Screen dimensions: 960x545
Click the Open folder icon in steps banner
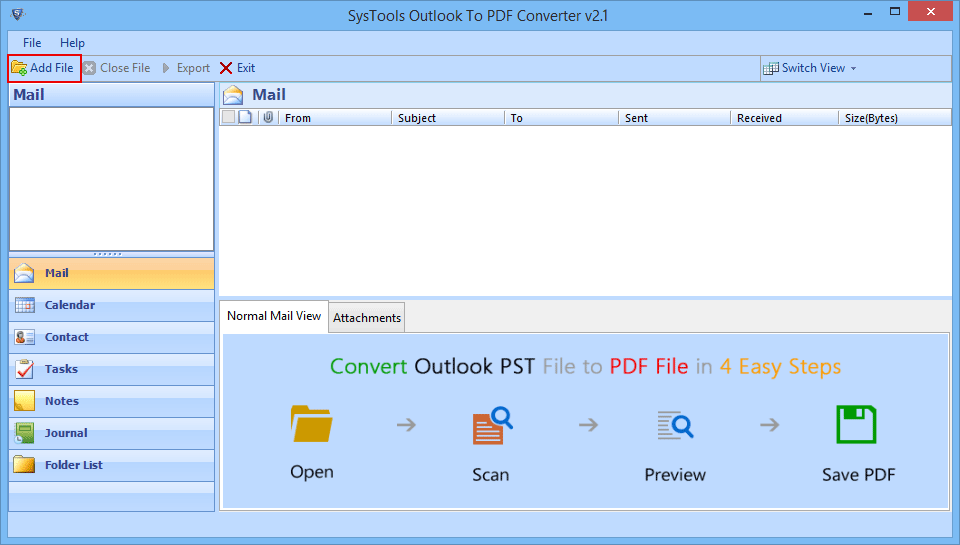312,424
